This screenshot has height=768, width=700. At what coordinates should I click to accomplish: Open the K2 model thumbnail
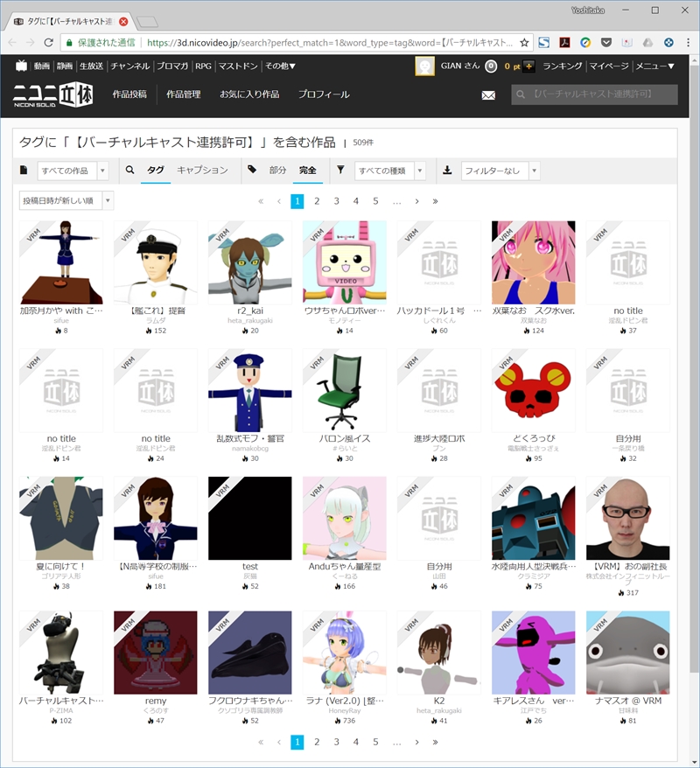pyautogui.click(x=439, y=653)
